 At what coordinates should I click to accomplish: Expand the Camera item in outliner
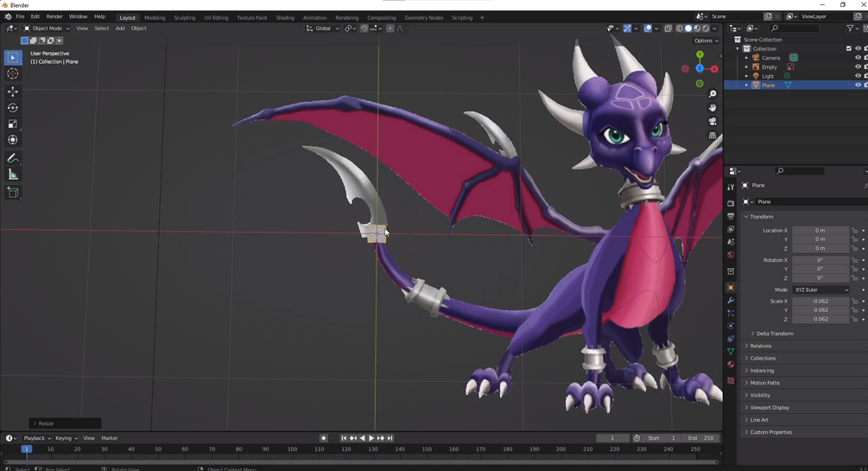pyautogui.click(x=746, y=58)
